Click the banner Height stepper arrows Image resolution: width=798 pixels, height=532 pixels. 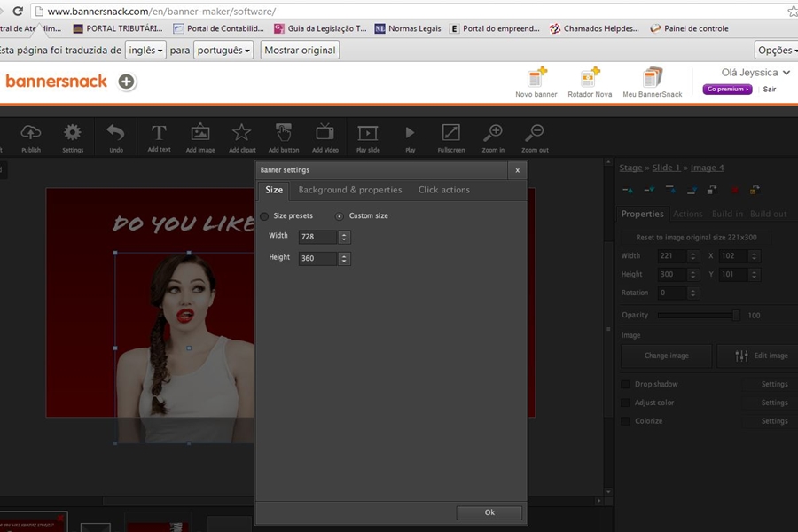(344, 259)
